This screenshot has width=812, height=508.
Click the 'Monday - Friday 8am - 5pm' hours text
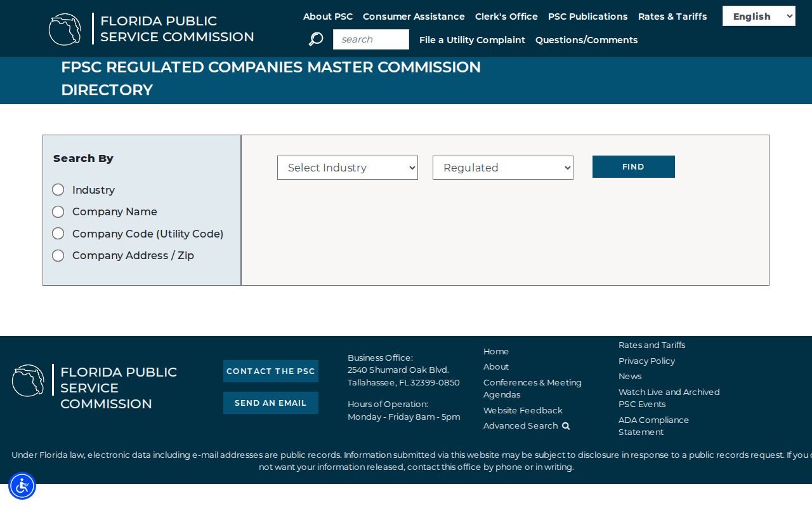(404, 417)
